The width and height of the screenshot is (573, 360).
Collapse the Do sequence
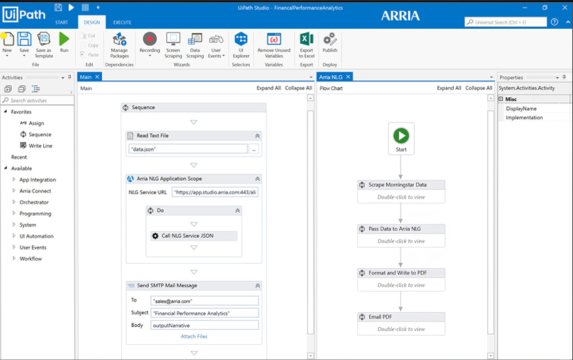point(238,211)
